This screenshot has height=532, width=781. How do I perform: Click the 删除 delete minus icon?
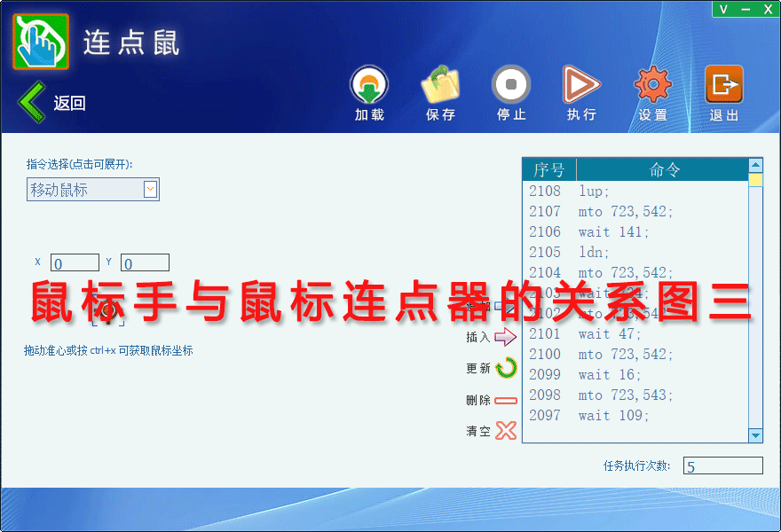click(x=506, y=400)
